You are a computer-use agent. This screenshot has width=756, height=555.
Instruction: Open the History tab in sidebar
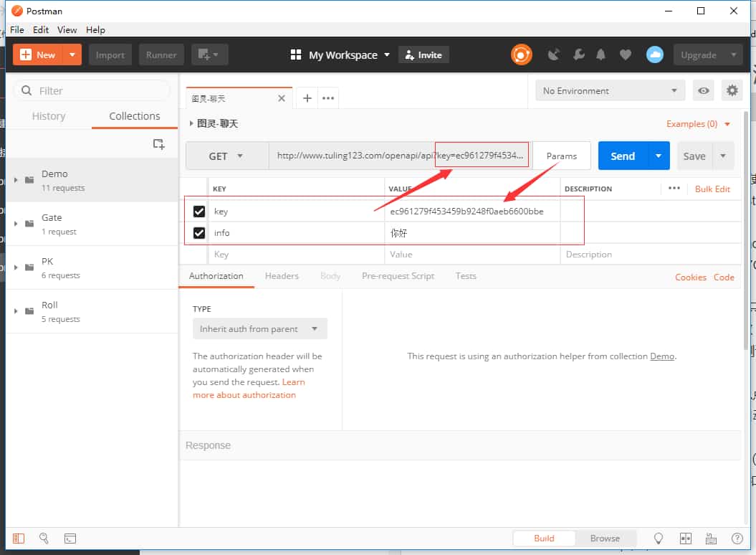(x=49, y=116)
